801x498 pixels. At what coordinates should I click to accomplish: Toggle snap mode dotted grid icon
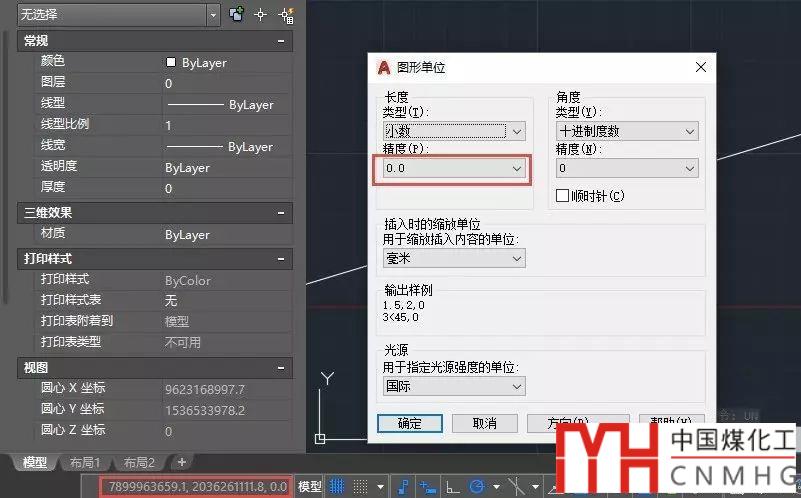361,486
